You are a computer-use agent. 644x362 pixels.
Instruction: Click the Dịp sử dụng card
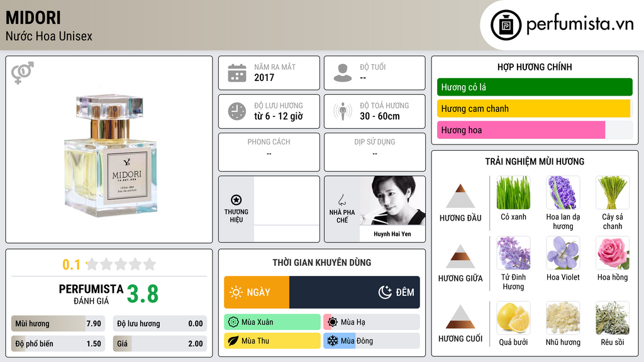pos(375,152)
